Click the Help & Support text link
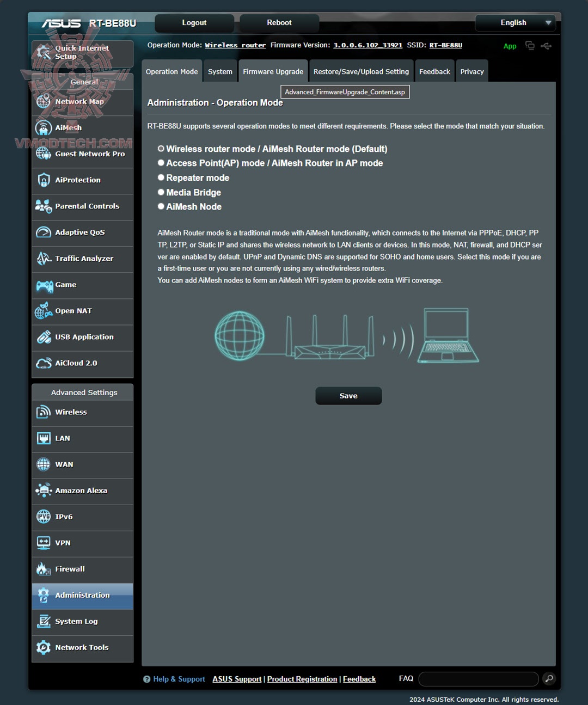Viewport: 588px width, 705px height. 179,679
